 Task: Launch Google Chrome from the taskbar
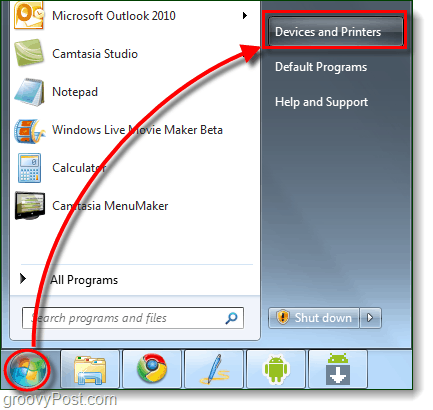152,369
